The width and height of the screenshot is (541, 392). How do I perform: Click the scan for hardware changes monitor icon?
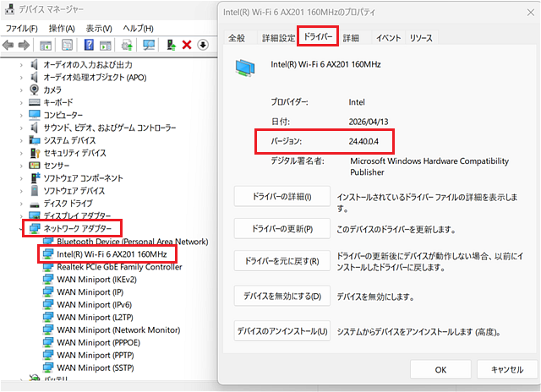[149, 45]
